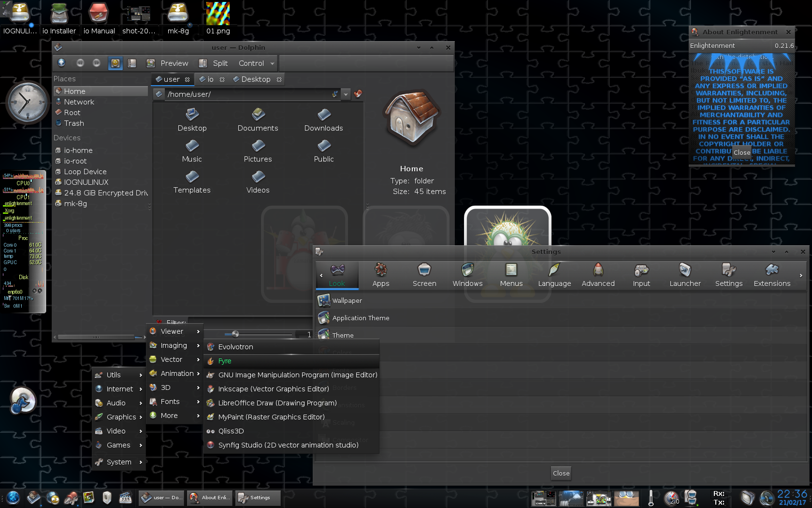Click Close button in Settings window

tap(561, 473)
